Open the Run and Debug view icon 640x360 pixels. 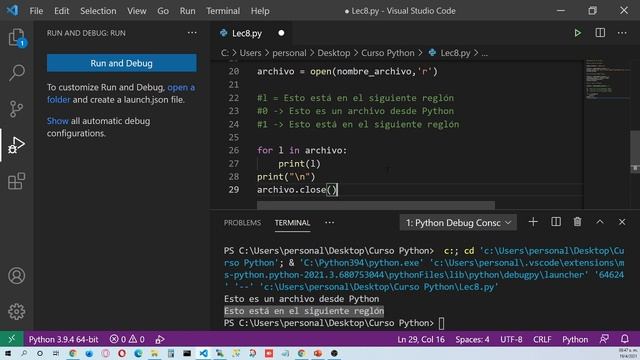click(16, 145)
